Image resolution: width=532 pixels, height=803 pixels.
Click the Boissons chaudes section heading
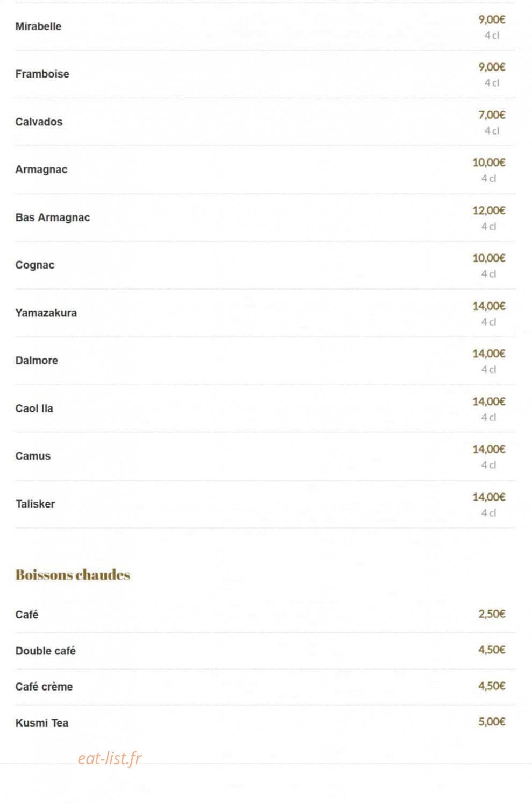point(73,575)
